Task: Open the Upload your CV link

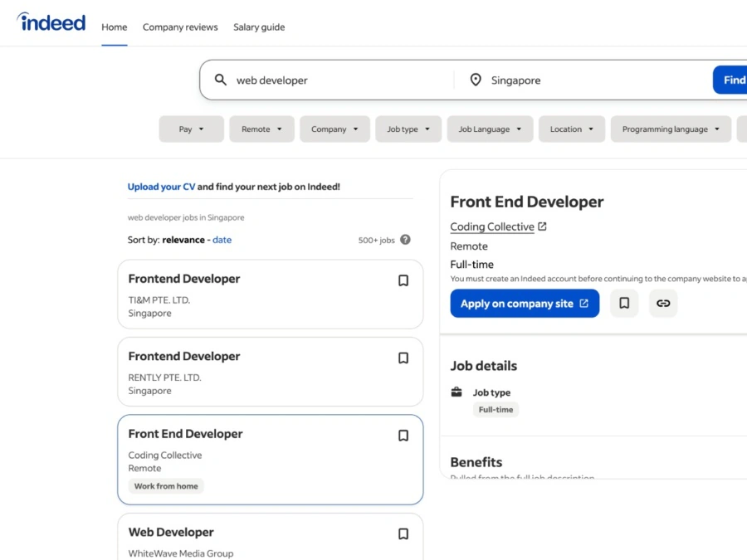Action: [161, 187]
